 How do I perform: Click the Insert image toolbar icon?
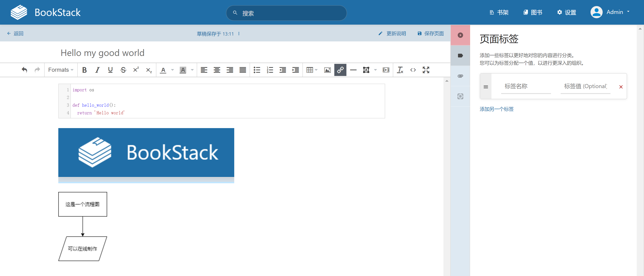coord(327,70)
